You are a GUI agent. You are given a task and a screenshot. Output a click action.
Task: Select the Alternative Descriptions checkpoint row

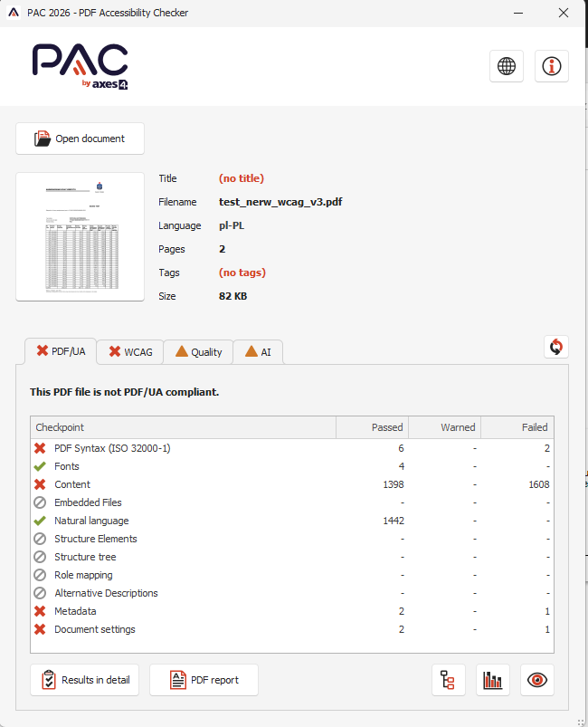pos(292,593)
